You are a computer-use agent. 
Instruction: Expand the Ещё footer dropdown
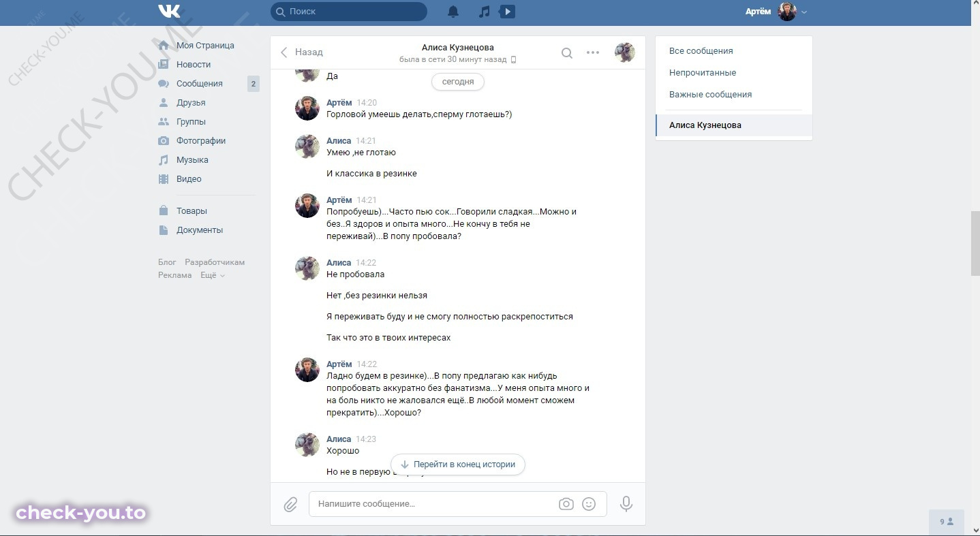click(x=213, y=275)
